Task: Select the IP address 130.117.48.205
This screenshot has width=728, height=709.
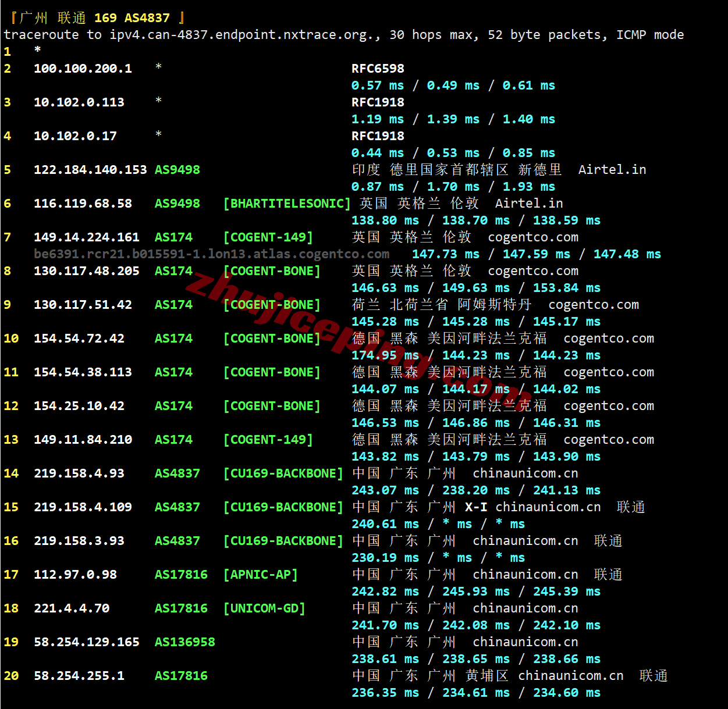Action: coord(87,271)
